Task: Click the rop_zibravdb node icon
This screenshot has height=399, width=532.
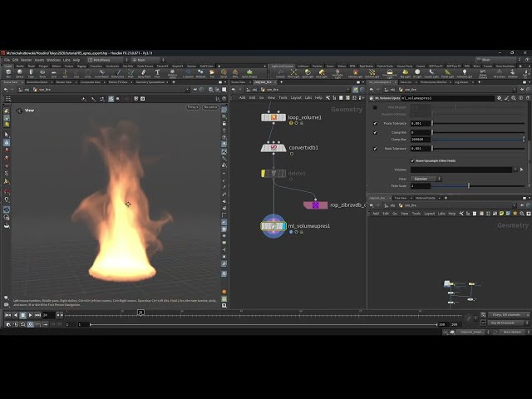Action: tap(316, 205)
